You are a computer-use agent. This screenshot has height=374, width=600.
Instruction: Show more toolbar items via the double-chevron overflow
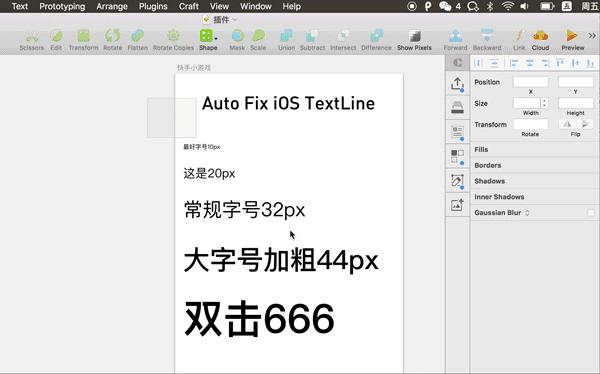click(592, 36)
